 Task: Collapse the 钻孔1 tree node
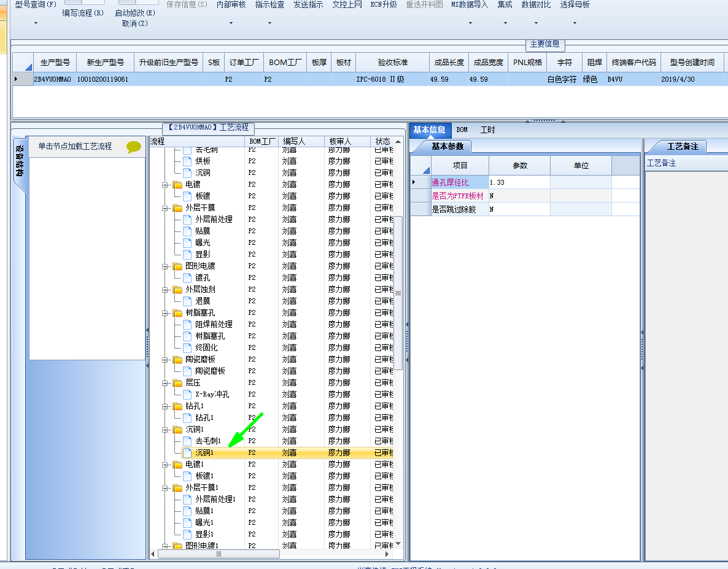(x=165, y=406)
